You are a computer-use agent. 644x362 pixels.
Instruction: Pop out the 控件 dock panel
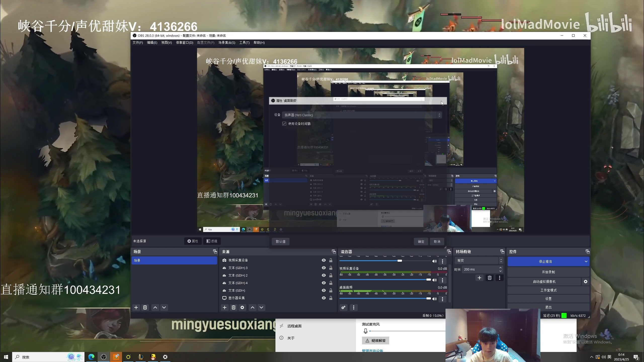[587, 252]
